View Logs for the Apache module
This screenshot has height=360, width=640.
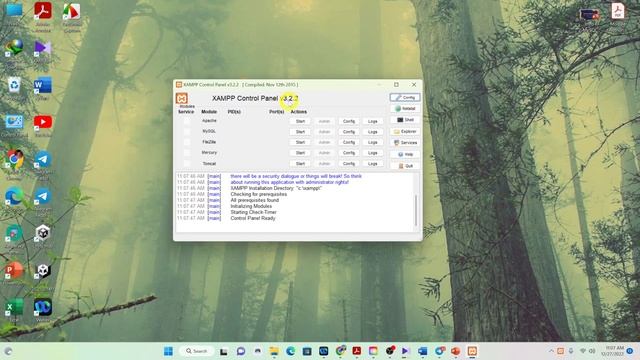(373, 121)
